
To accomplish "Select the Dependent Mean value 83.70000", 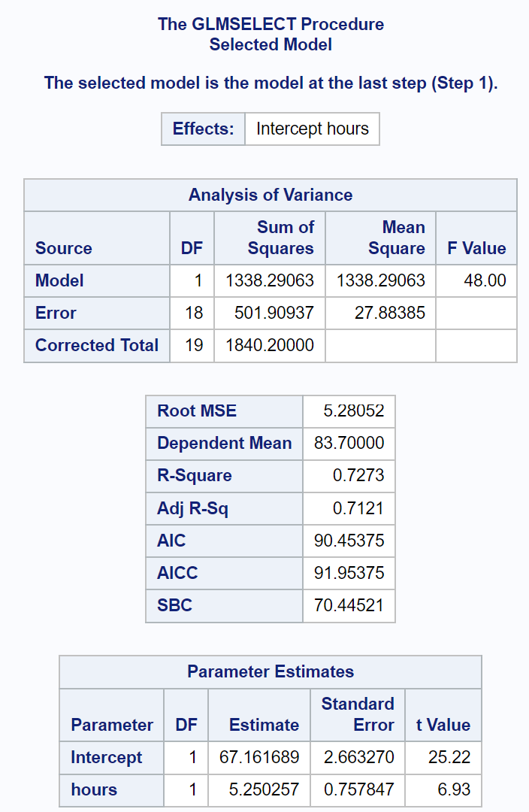I will click(x=349, y=444).
